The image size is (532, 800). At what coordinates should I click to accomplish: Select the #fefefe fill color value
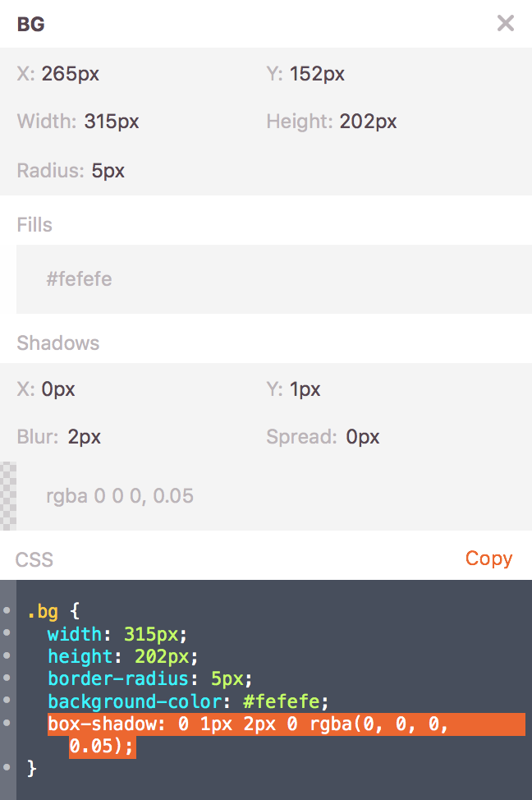79,279
